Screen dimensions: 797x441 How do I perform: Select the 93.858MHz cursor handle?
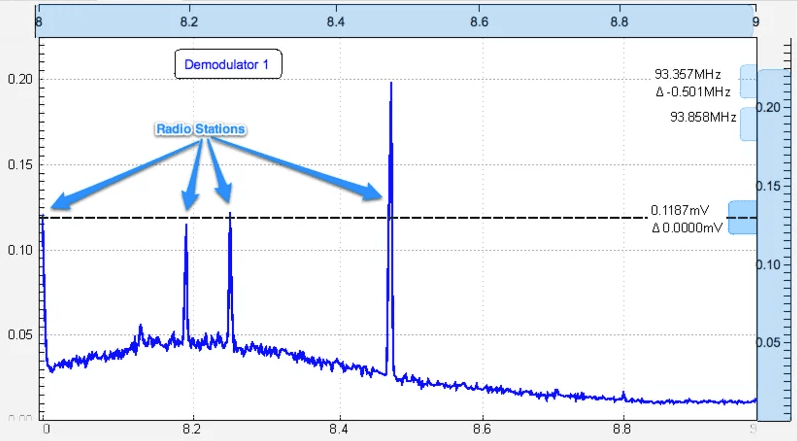coord(747,124)
